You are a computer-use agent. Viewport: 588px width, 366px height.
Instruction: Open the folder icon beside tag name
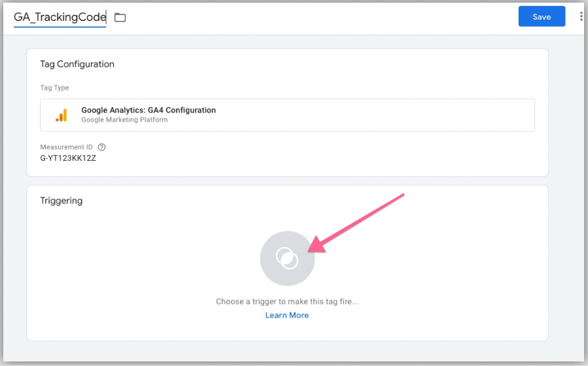120,18
